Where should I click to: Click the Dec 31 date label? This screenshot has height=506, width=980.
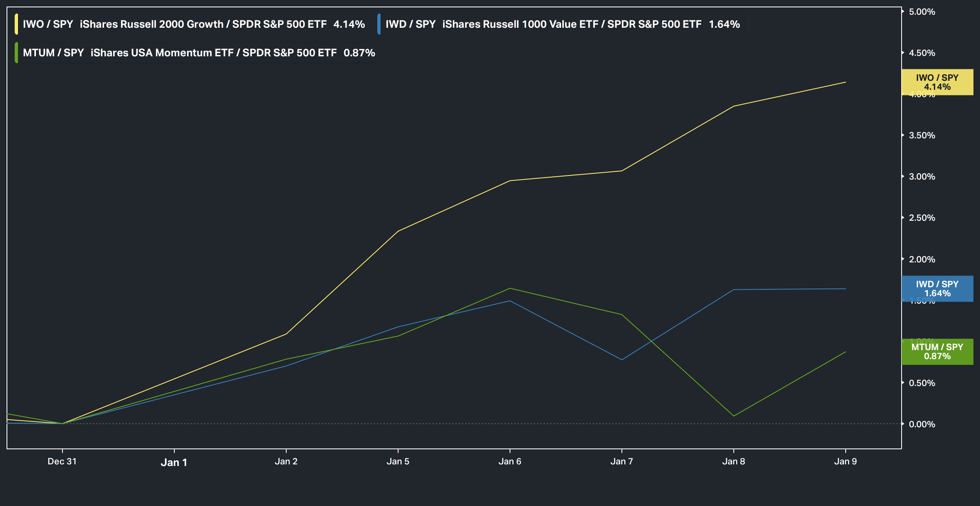tap(62, 462)
